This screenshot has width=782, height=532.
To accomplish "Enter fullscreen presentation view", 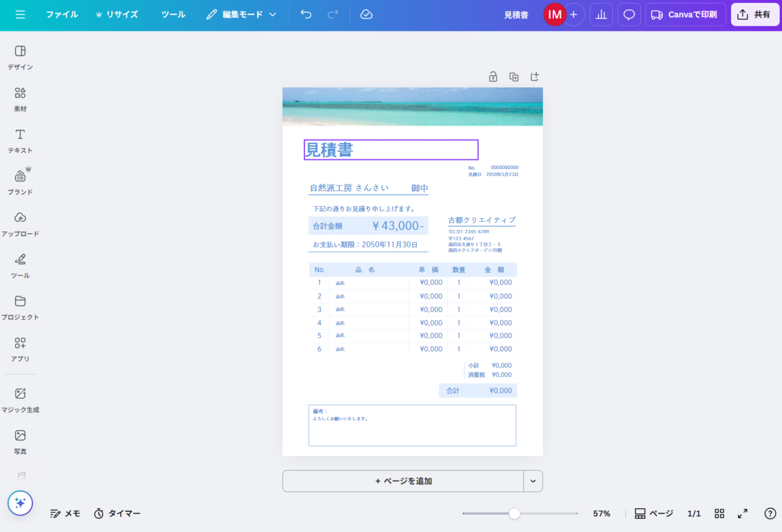I will click(743, 514).
